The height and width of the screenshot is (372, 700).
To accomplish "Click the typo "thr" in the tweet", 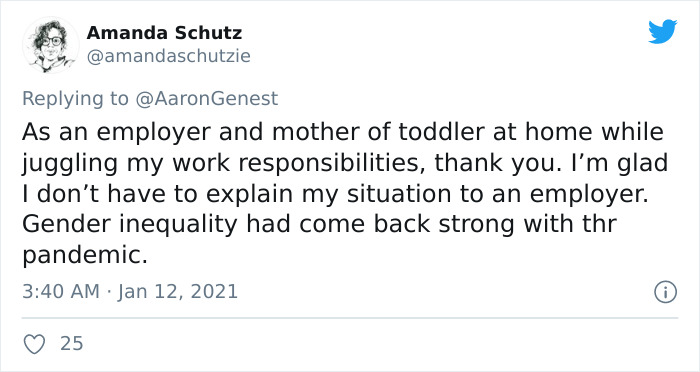I will click(x=599, y=224).
